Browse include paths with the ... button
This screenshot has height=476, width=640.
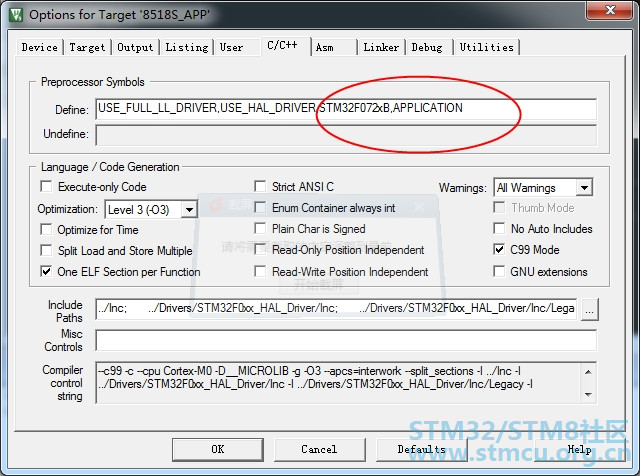pos(589,309)
